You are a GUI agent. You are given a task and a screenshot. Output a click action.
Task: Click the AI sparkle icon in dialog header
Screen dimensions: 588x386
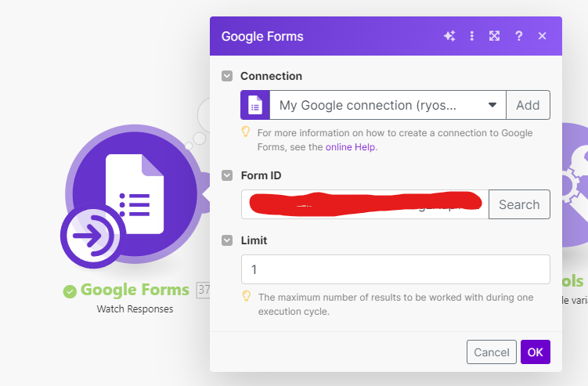click(449, 36)
